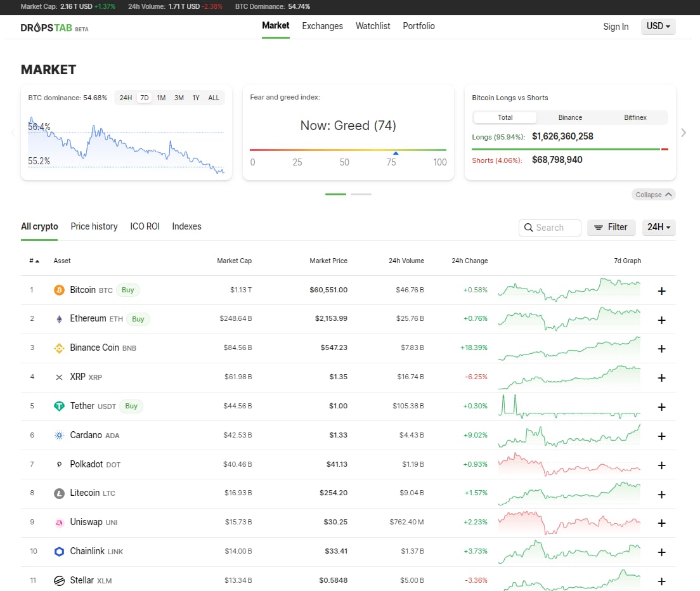The height and width of the screenshot is (591, 700).
Task: Click the Bitcoin coin logo icon
Action: pos(59,290)
